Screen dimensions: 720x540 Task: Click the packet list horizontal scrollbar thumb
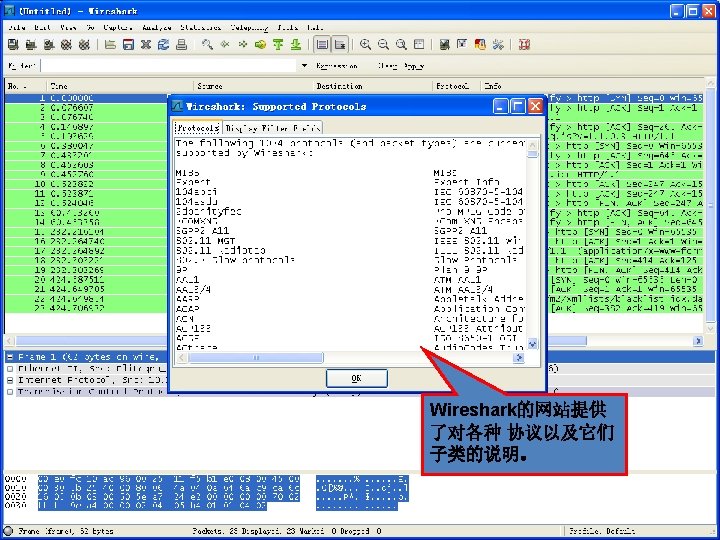point(301,341)
